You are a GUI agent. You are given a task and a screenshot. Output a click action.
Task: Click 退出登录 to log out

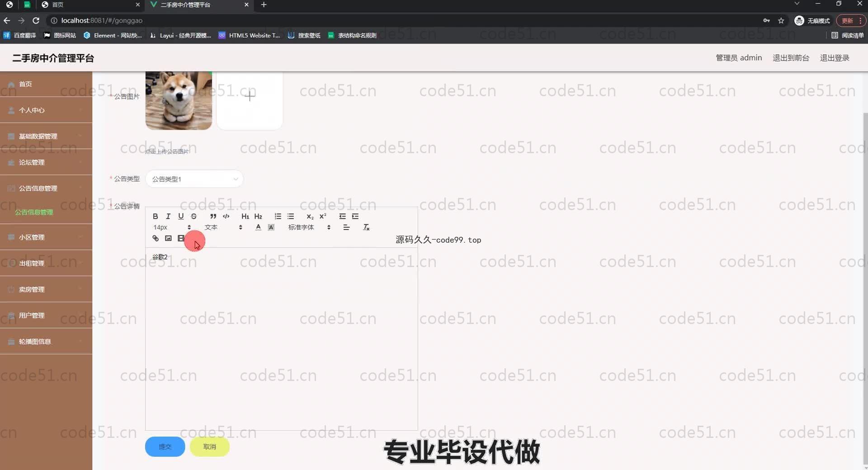tap(835, 58)
